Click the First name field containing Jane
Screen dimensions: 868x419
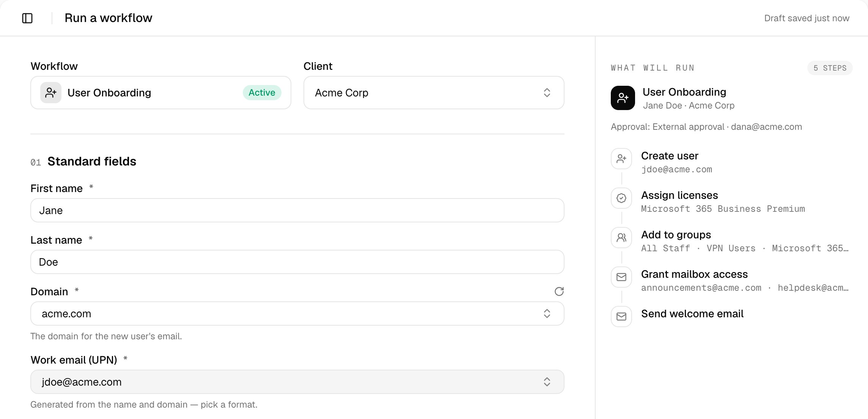click(297, 210)
